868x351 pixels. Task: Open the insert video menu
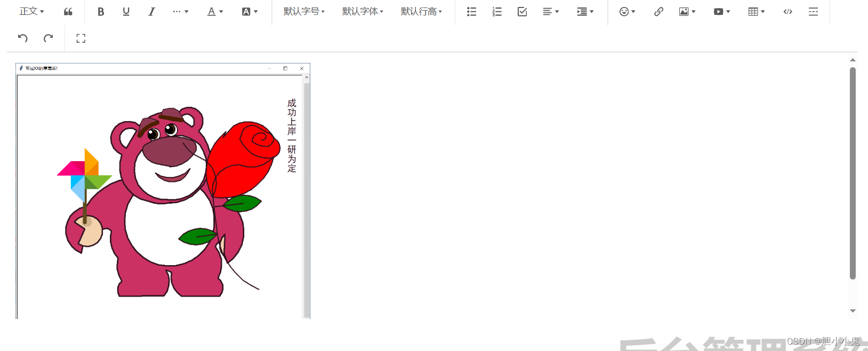click(722, 11)
